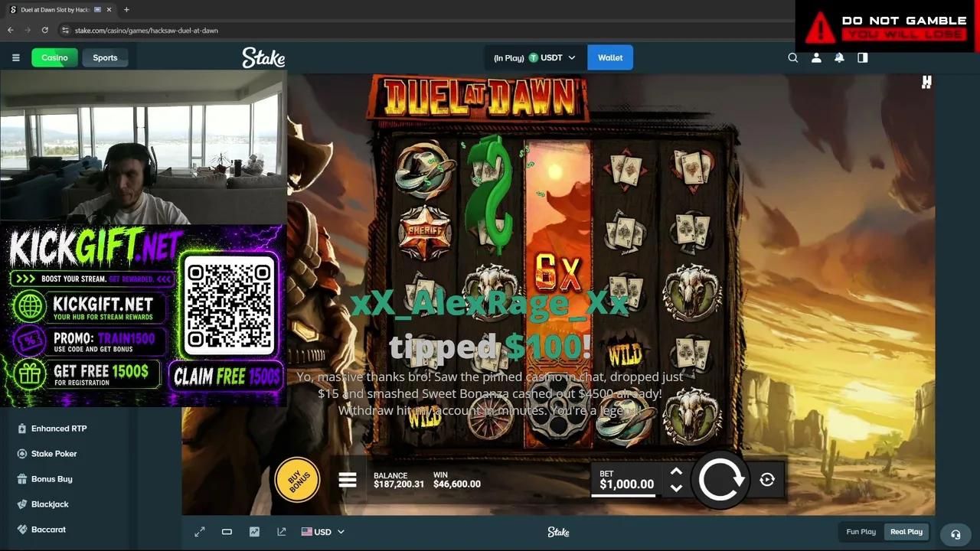Viewport: 980px width, 551px height.
Task: Click the Buy Bonus button
Action: pyautogui.click(x=298, y=480)
